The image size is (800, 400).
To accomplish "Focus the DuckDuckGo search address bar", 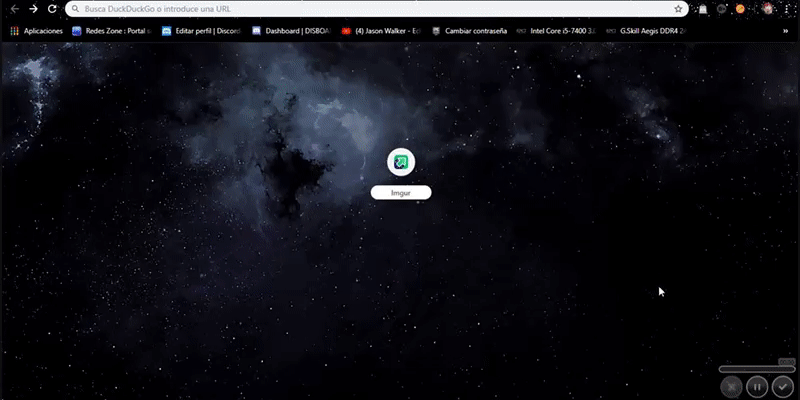I will (x=370, y=8).
